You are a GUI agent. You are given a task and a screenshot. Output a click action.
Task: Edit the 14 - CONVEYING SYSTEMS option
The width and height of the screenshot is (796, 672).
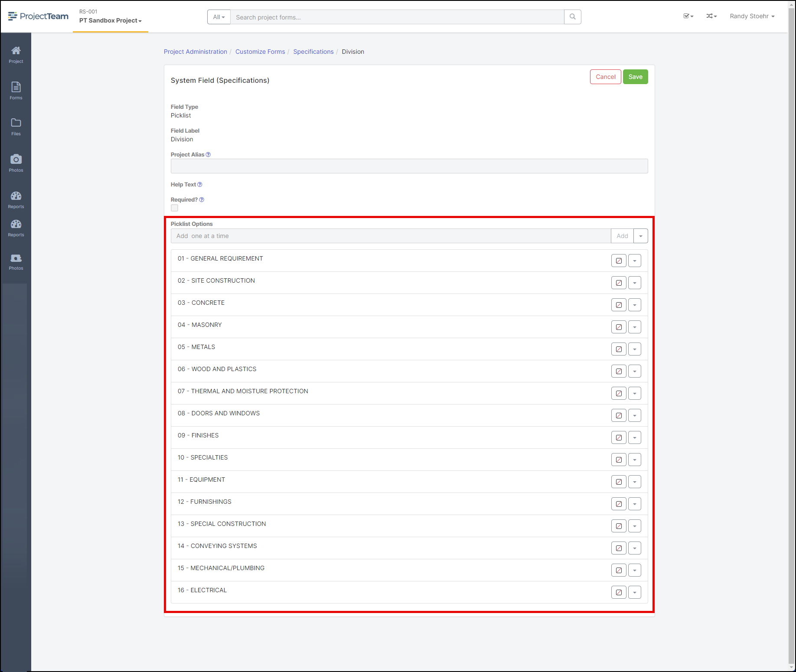tap(619, 548)
